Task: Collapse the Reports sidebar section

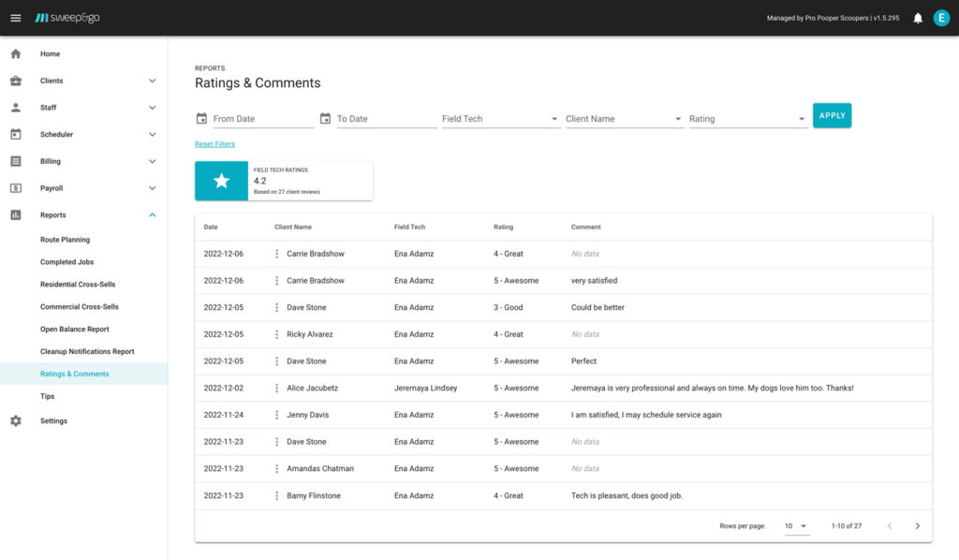Action: coord(153,215)
